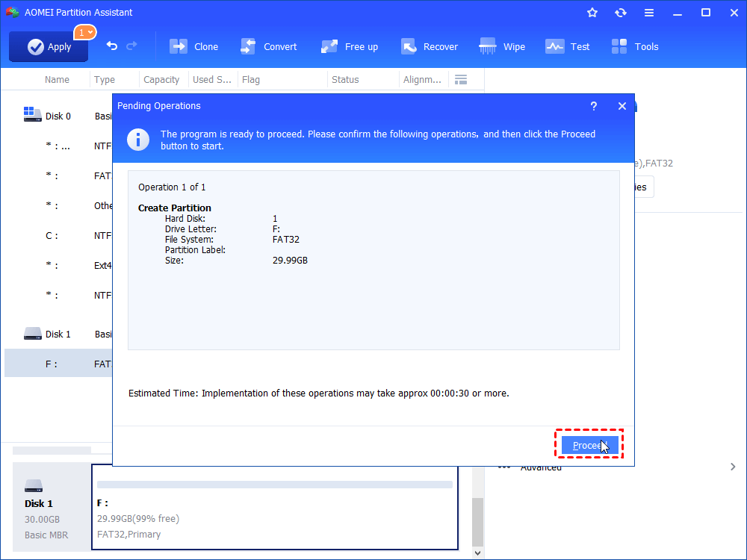
Task: Expand the Advanced options section
Action: [540, 467]
